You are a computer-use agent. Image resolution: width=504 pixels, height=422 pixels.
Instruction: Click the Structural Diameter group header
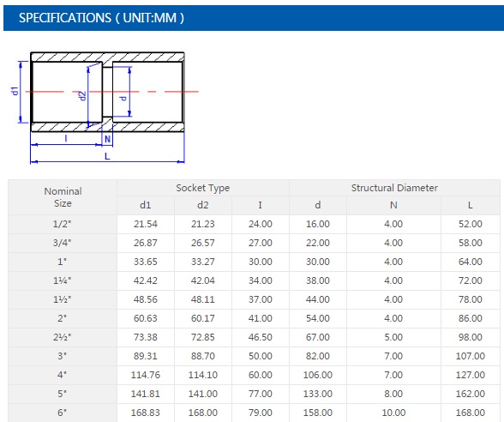(394, 188)
